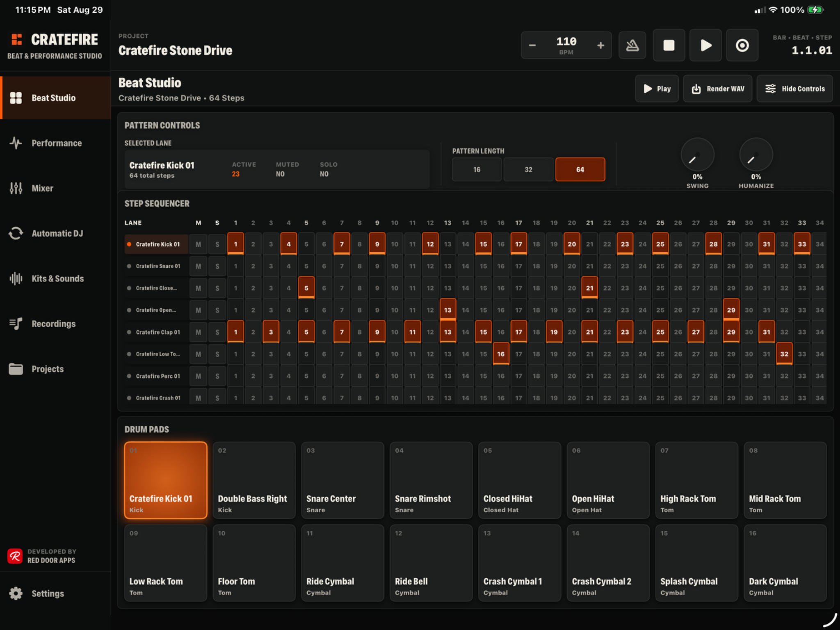Image resolution: width=840 pixels, height=630 pixels.
Task: Open the Projects folder page
Action: pyautogui.click(x=56, y=369)
